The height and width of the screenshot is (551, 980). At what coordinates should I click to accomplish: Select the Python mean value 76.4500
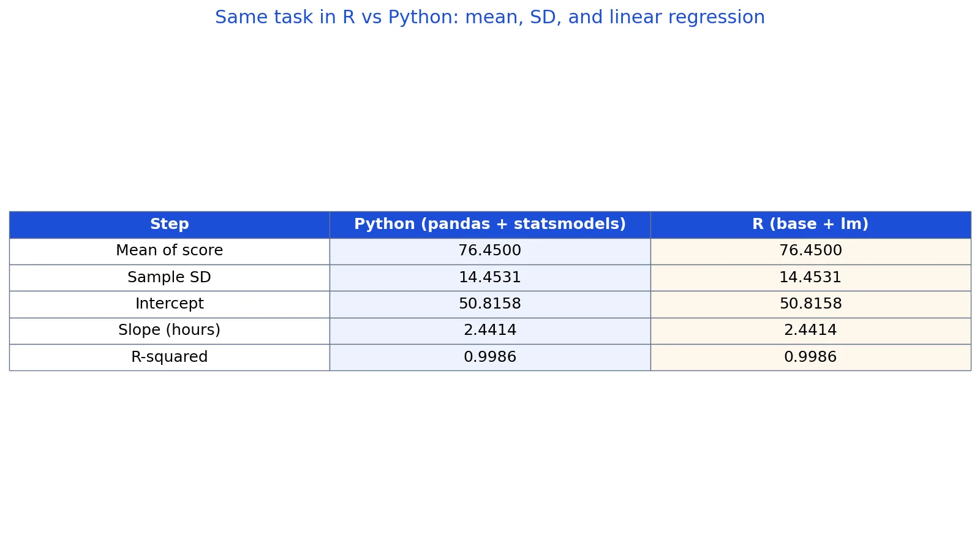pos(490,251)
